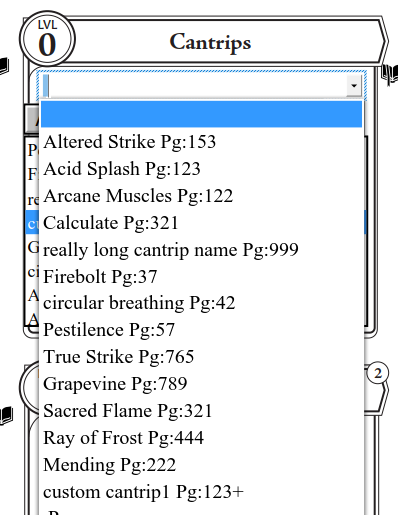
Task: Click the lower left book icon
Action: point(6,415)
